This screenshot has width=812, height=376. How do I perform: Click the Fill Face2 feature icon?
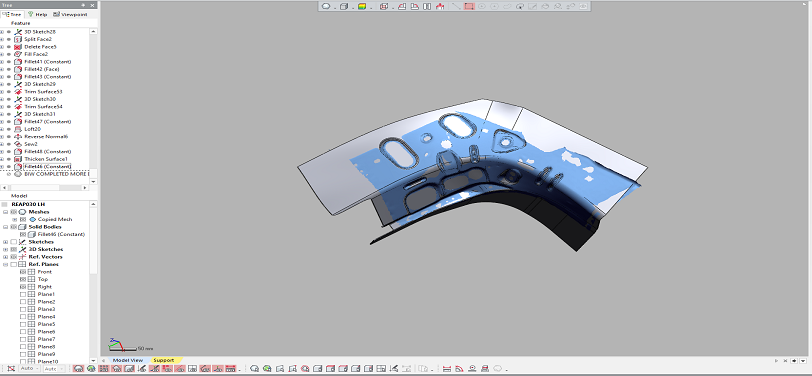pyautogui.click(x=18, y=54)
